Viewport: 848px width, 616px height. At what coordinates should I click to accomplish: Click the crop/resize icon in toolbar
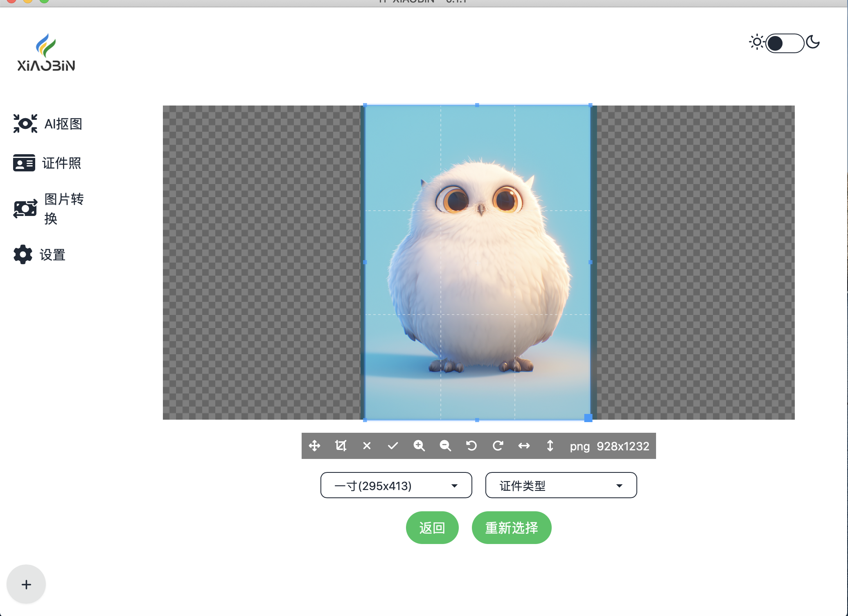[341, 446]
